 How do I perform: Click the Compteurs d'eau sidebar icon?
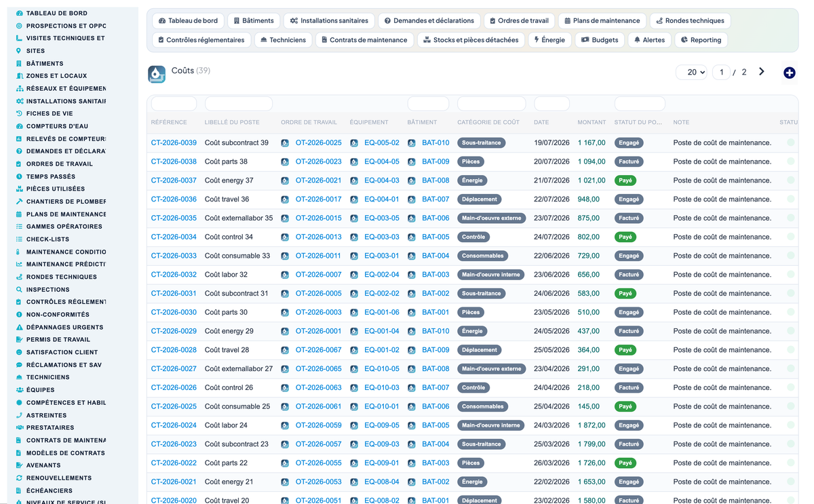click(x=19, y=126)
